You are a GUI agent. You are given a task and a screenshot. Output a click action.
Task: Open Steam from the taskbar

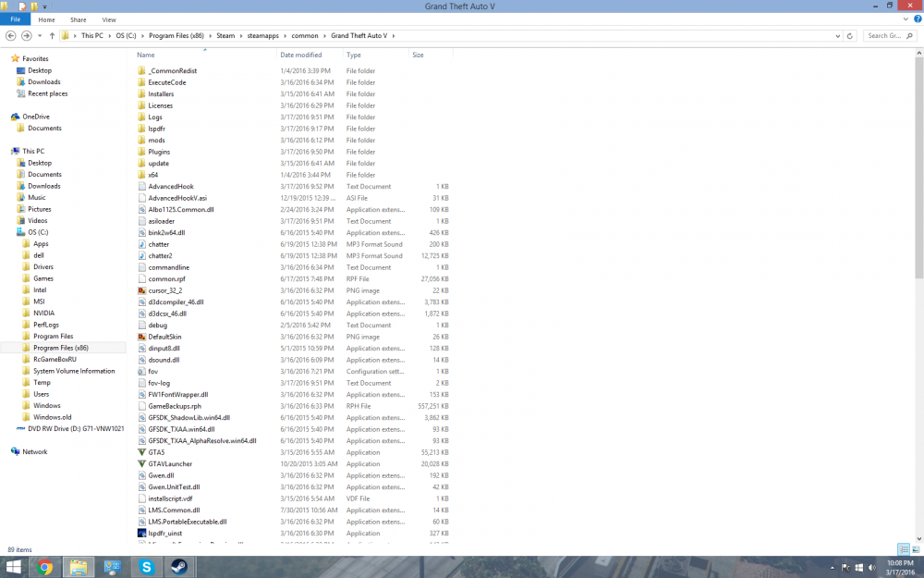179,566
